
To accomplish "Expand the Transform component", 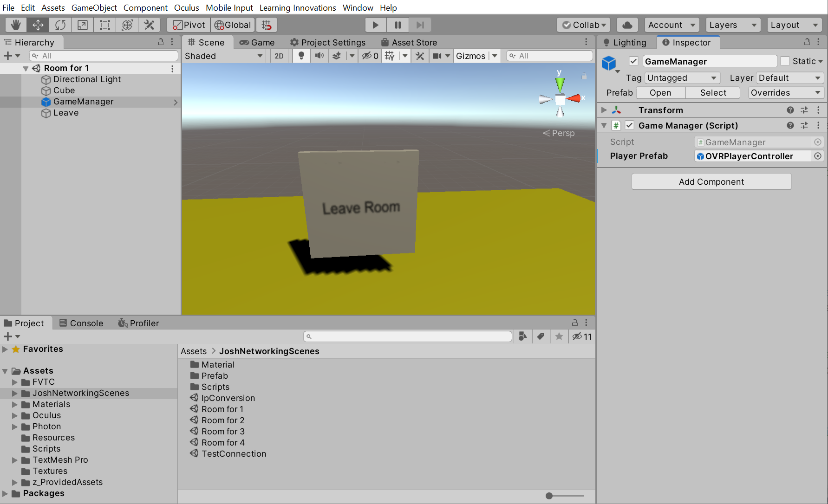I will (x=604, y=110).
